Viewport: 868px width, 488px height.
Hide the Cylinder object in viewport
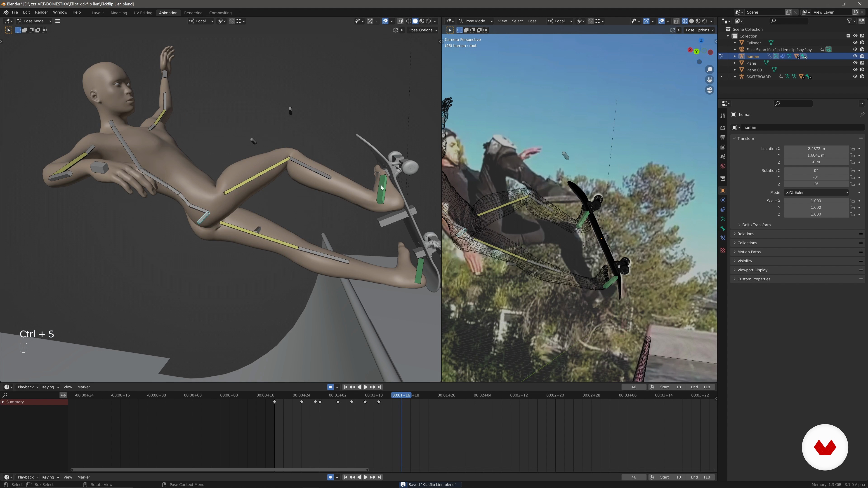click(855, 43)
